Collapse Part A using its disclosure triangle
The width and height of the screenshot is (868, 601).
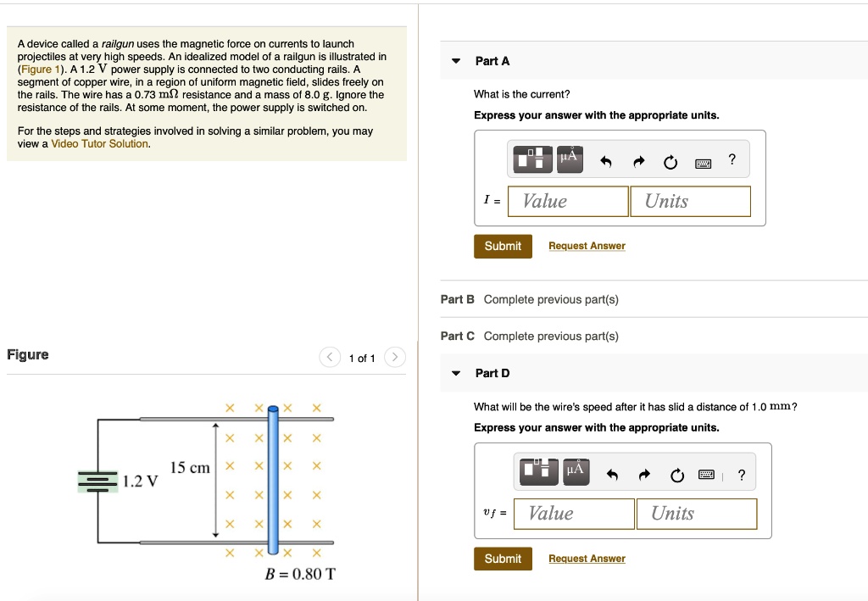(x=454, y=60)
